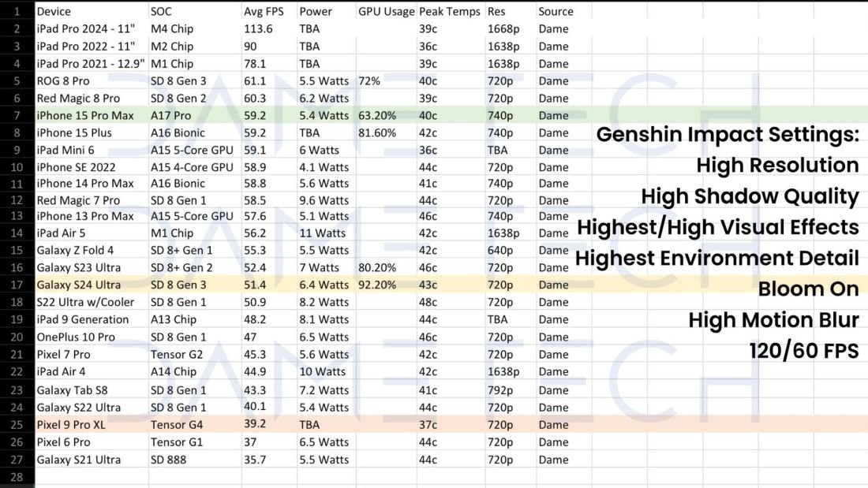Click the 'iPad 9 Generation' cell

pos(92,319)
